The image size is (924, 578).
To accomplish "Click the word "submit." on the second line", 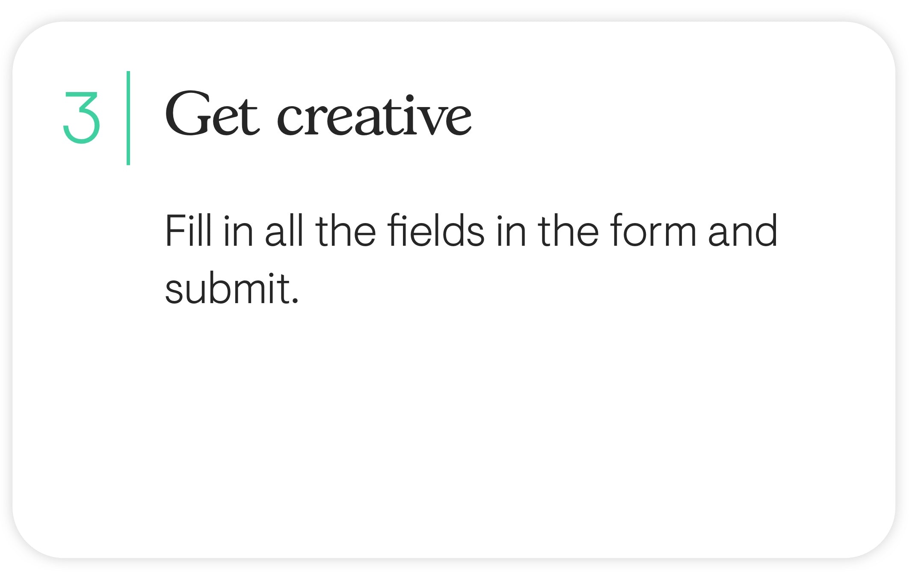I will point(231,289).
